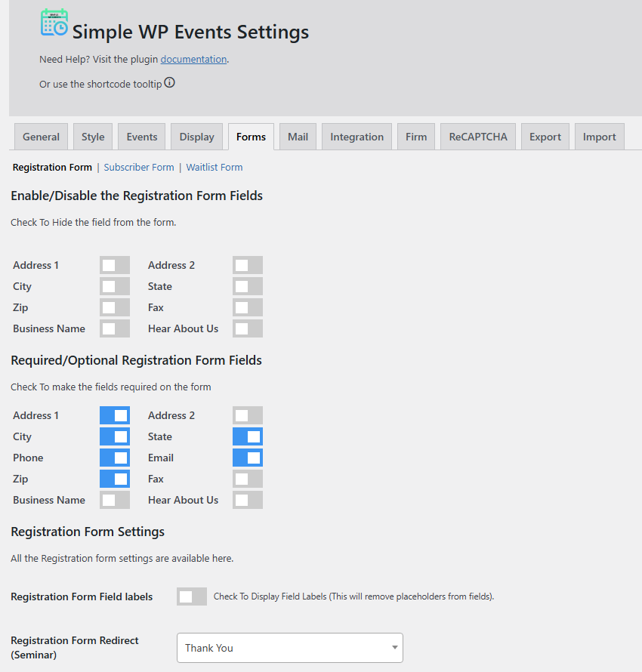The image size is (642, 672).
Task: Click 'Enable/Disable the Registration Form Fields' heading
Action: click(x=137, y=196)
